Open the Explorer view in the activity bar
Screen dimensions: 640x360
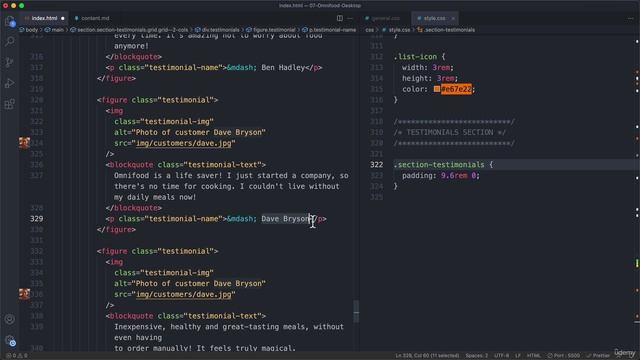(x=10, y=21)
